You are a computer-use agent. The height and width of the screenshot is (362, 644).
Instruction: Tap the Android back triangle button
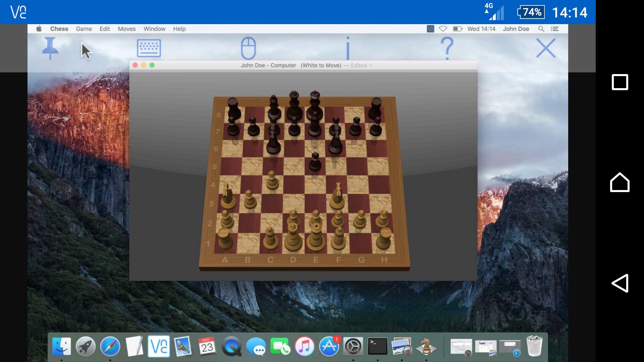(x=620, y=283)
